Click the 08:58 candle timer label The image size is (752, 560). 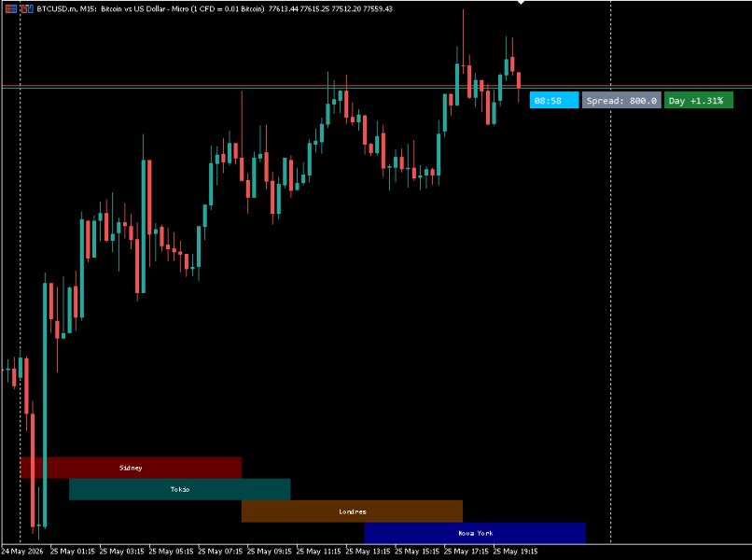(x=554, y=100)
